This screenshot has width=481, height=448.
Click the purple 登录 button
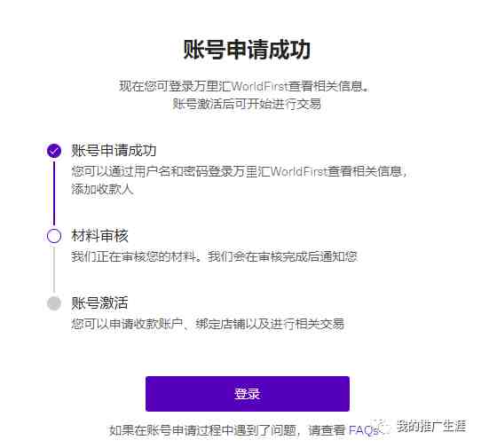248,394
